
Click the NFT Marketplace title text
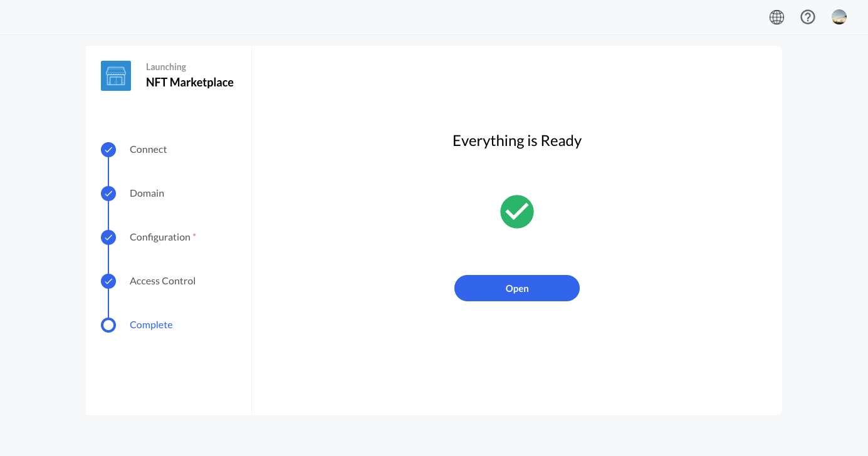pyautogui.click(x=189, y=83)
